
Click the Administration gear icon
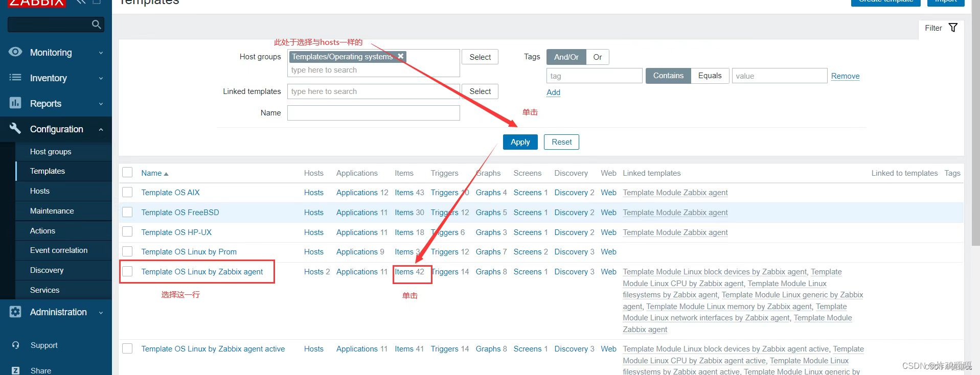tap(15, 312)
